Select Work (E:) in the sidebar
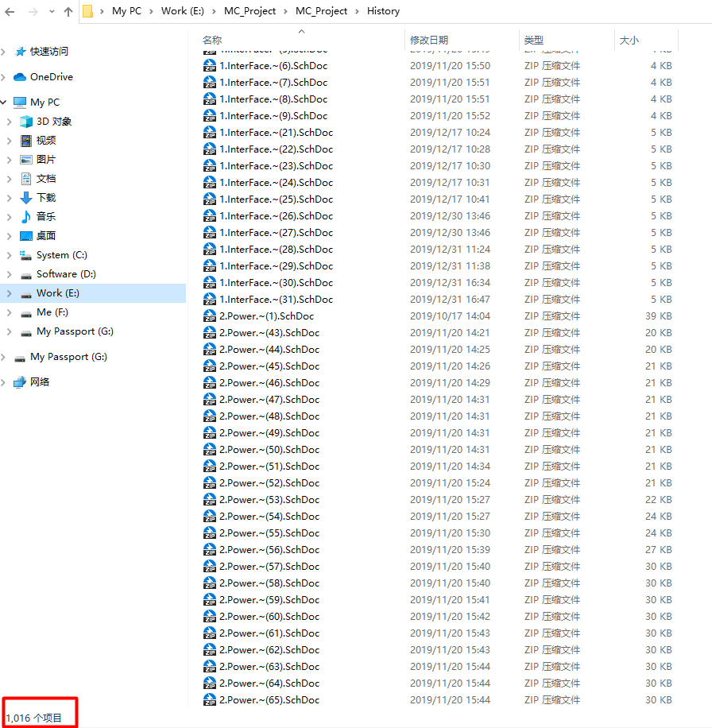Viewport: 712px width, 728px height. (57, 293)
